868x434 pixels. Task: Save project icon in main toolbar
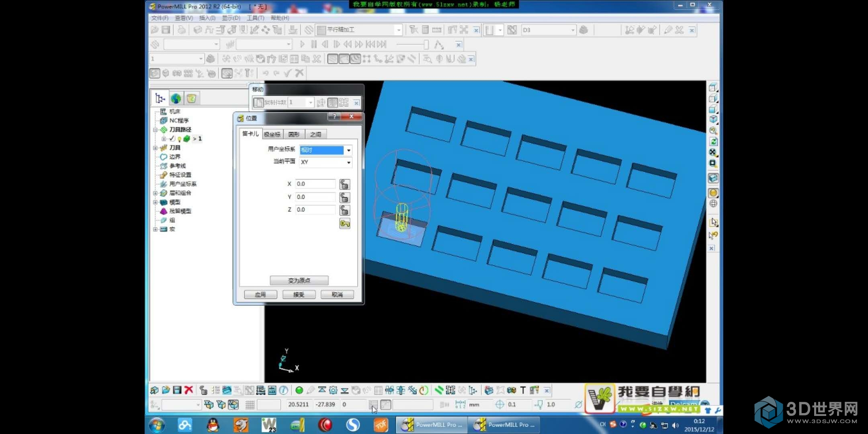click(x=166, y=30)
